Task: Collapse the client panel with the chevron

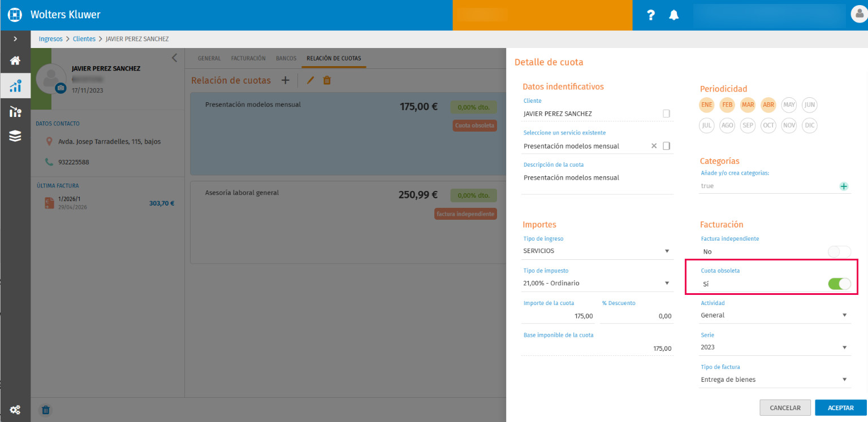Action: (174, 58)
